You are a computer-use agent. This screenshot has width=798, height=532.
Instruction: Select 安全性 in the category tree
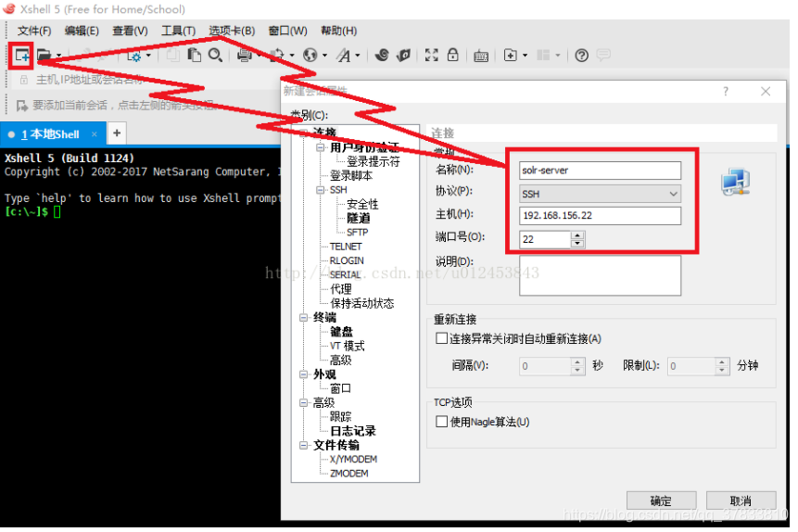point(362,204)
